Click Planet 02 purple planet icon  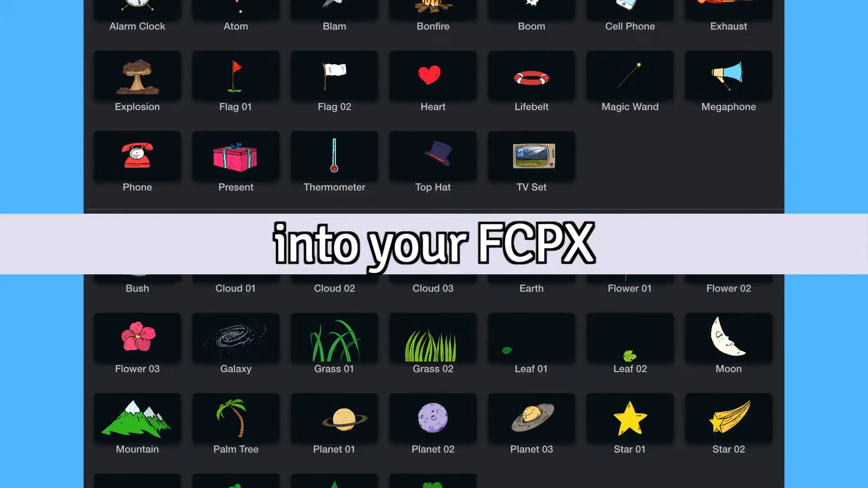[x=433, y=418]
